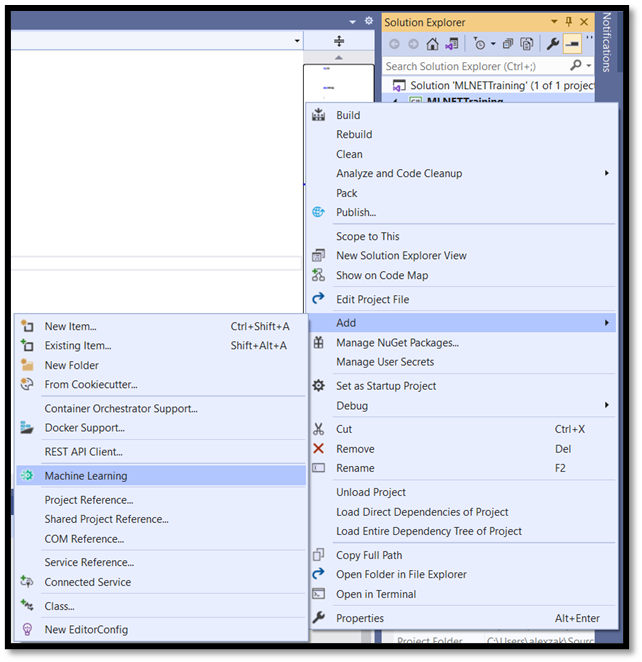Image resolution: width=642 pixels, height=662 pixels.
Task: Open the pending changes filter dropdown arrow
Action: 493,44
